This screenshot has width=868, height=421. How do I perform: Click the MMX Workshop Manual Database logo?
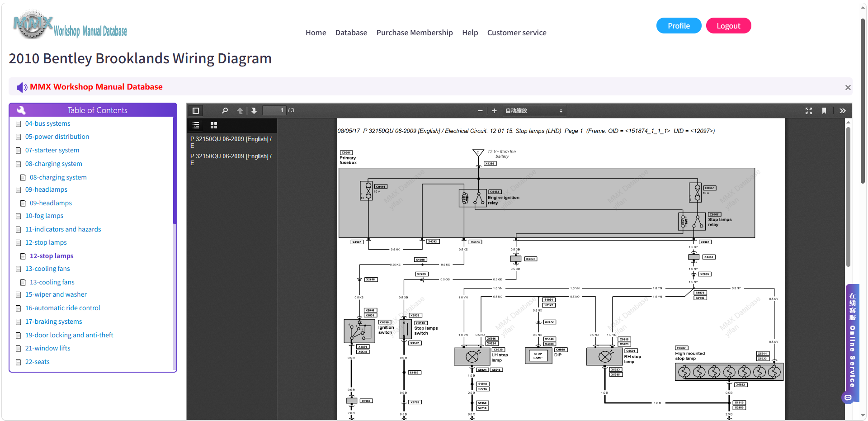pyautogui.click(x=70, y=25)
